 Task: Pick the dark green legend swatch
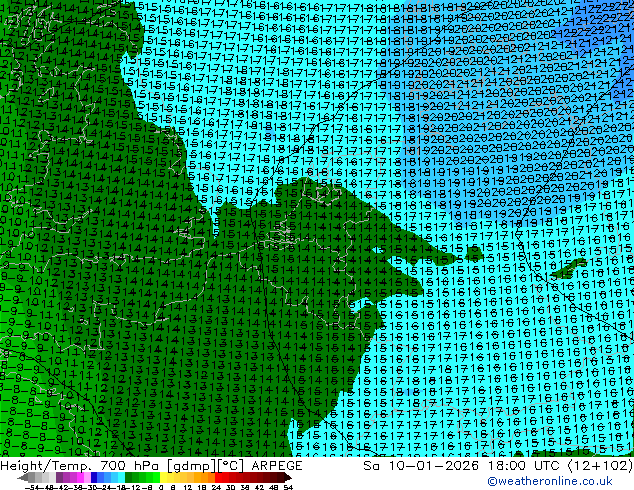(128, 477)
